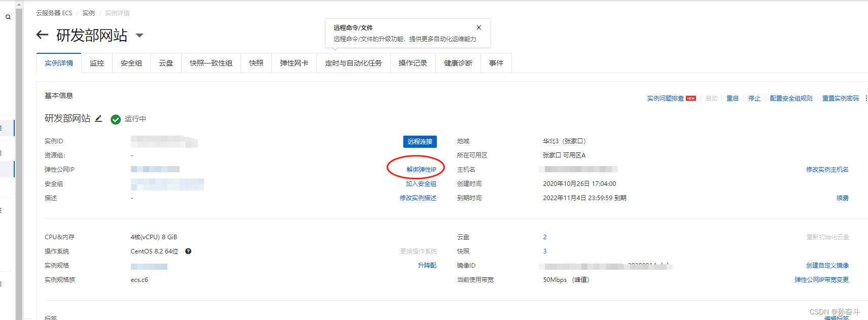Click the expiry time 2022年11月4日 text

pos(584,198)
